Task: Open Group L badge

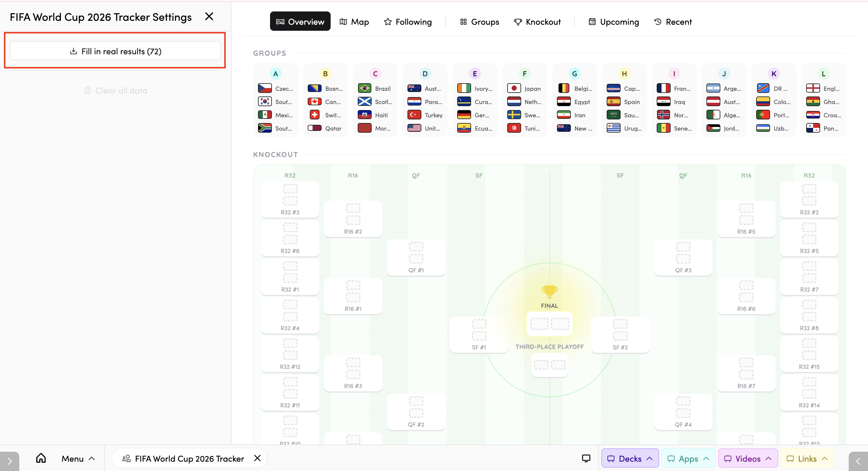Action: click(823, 74)
